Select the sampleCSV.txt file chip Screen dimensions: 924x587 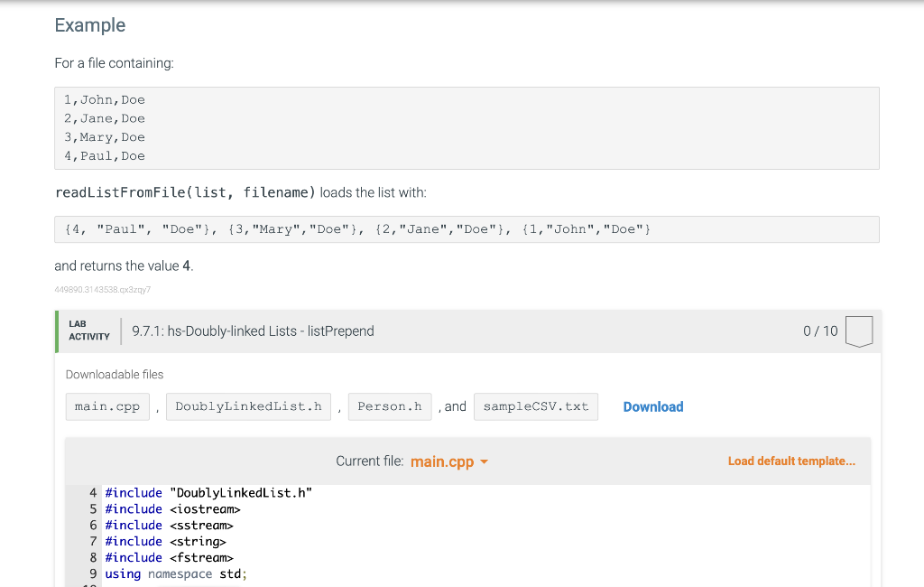pyautogui.click(x=536, y=406)
